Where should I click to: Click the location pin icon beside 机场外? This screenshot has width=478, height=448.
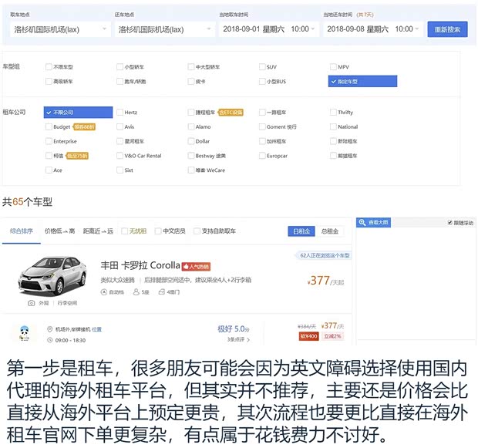pos(49,329)
